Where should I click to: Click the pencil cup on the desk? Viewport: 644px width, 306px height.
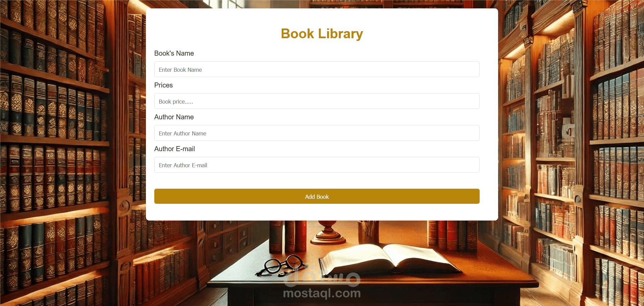coord(368,232)
